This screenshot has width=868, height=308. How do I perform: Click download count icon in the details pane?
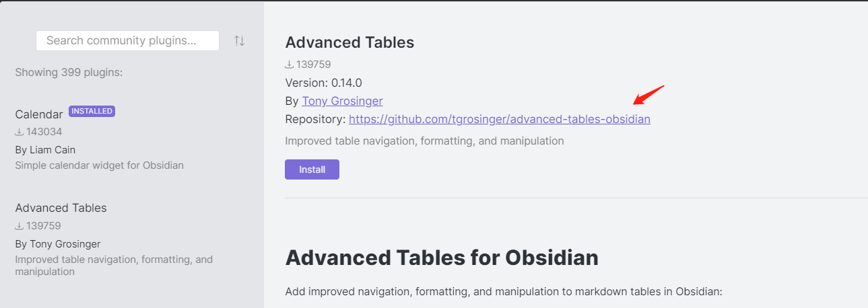[290, 65]
